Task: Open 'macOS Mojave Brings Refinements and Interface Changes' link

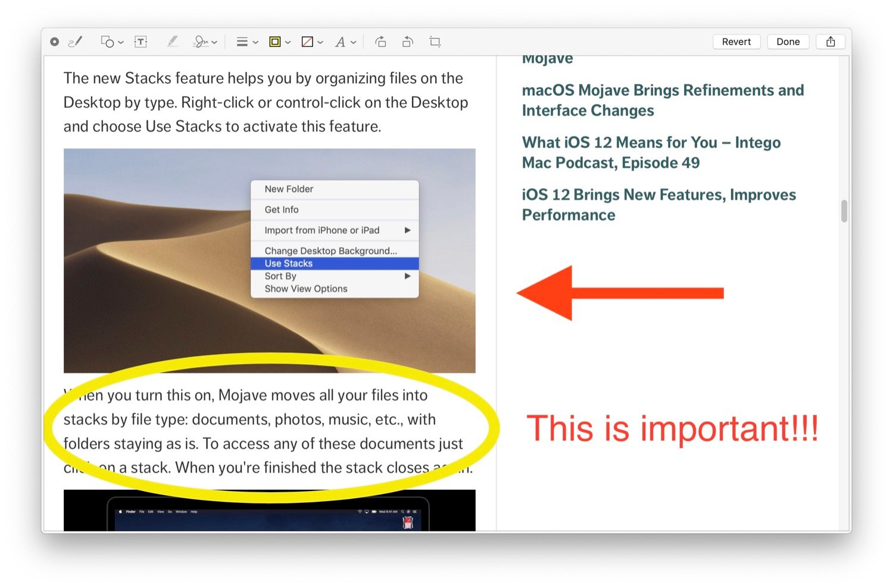Action: (x=663, y=100)
